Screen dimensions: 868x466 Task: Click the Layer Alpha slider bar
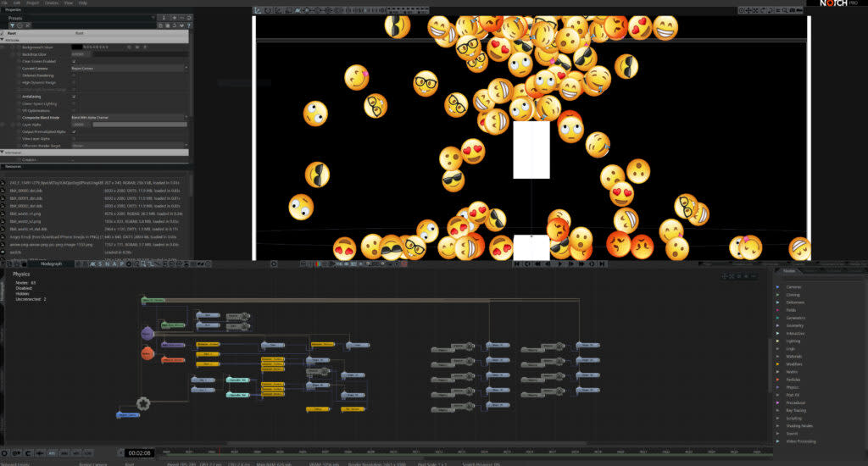tap(140, 125)
